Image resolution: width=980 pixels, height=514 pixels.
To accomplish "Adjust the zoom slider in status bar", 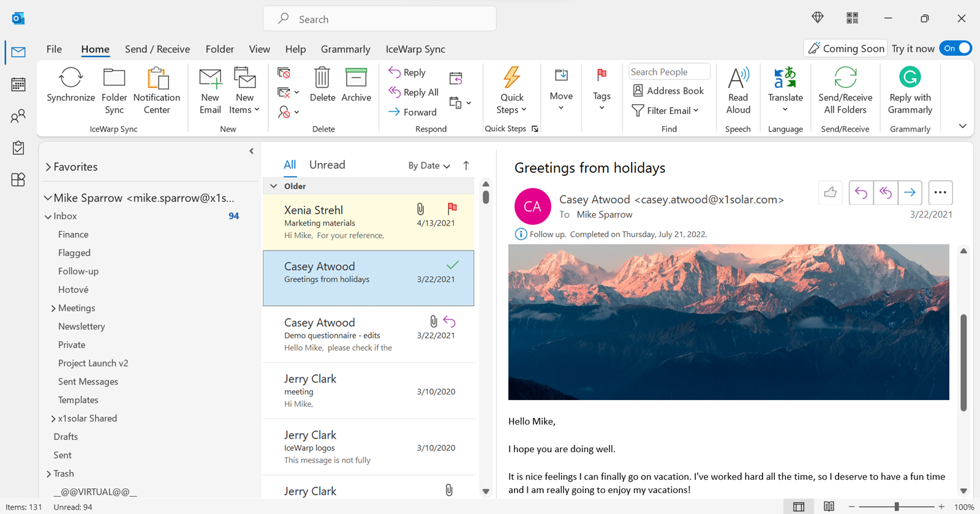I will point(897,507).
